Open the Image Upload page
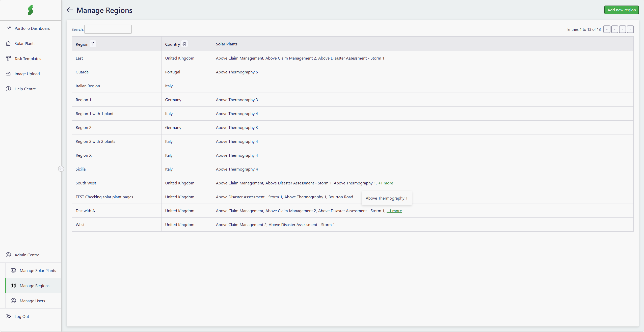The image size is (644, 332). pos(27,74)
